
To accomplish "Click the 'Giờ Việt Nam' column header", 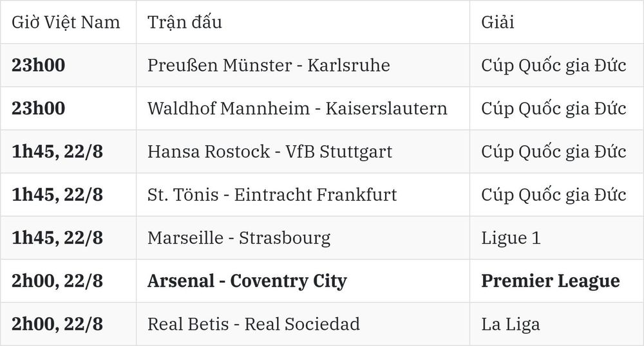I will click(66, 22).
